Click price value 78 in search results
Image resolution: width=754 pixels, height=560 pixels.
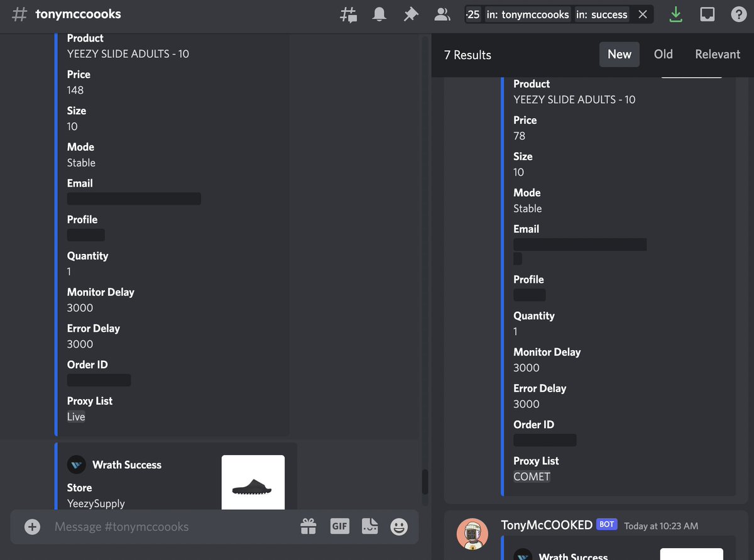coord(520,136)
